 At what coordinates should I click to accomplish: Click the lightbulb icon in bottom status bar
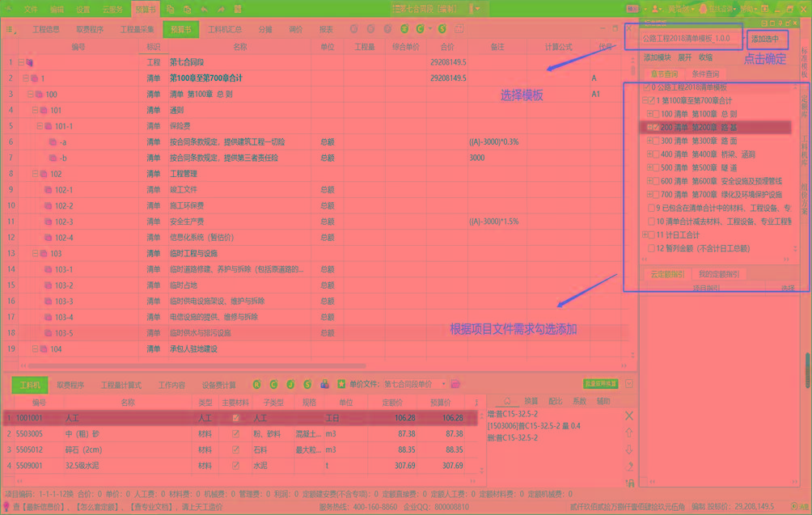(6, 507)
